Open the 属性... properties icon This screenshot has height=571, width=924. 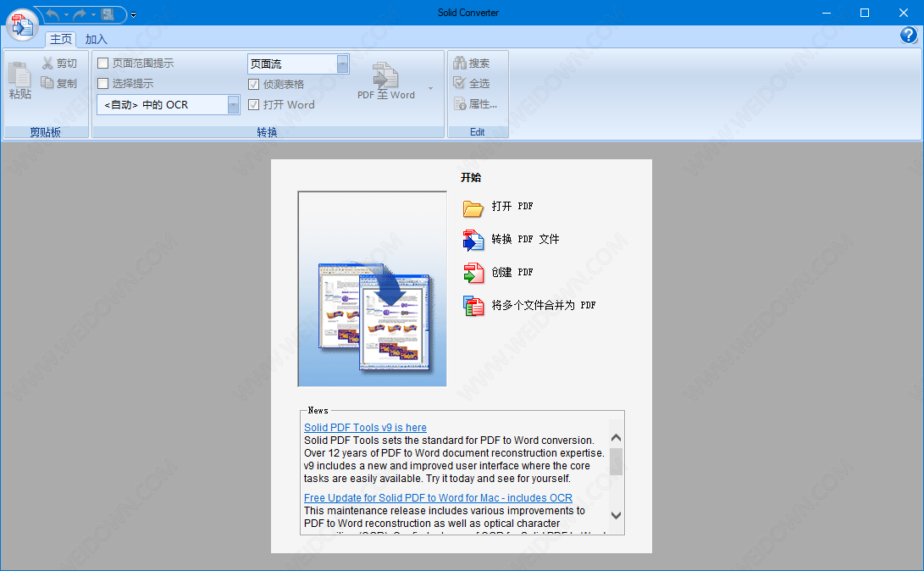pos(460,103)
